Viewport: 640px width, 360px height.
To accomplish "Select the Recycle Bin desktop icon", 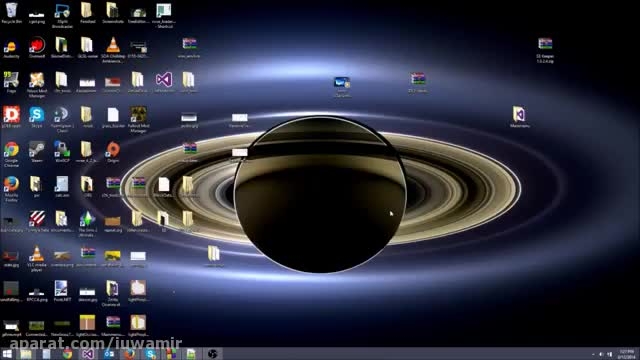I will [11, 13].
